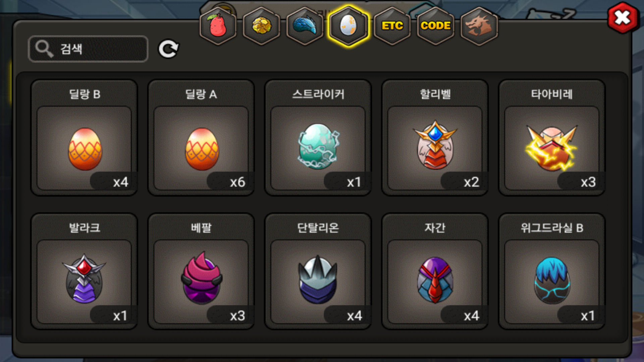Click the refresh arrow icon
The height and width of the screenshot is (362, 644).
point(168,49)
